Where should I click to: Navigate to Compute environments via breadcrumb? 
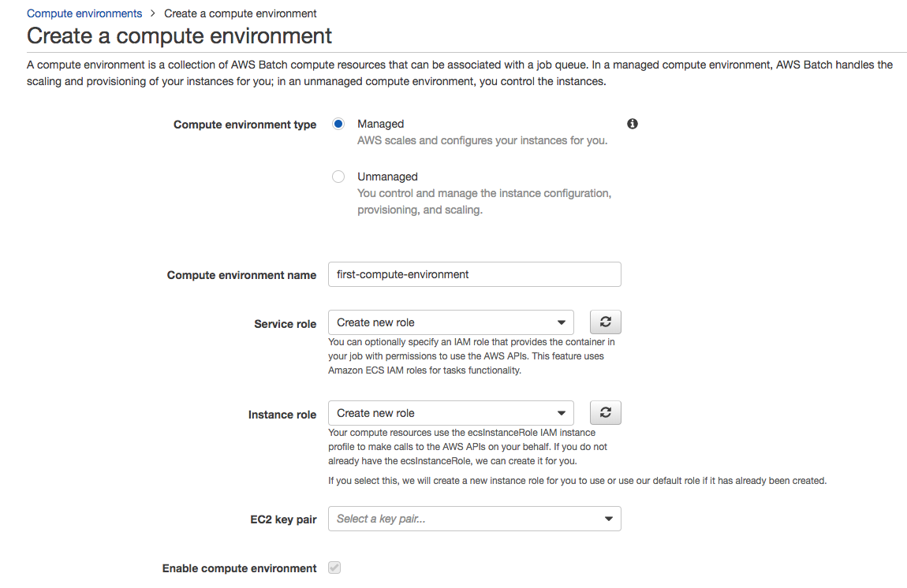click(84, 13)
